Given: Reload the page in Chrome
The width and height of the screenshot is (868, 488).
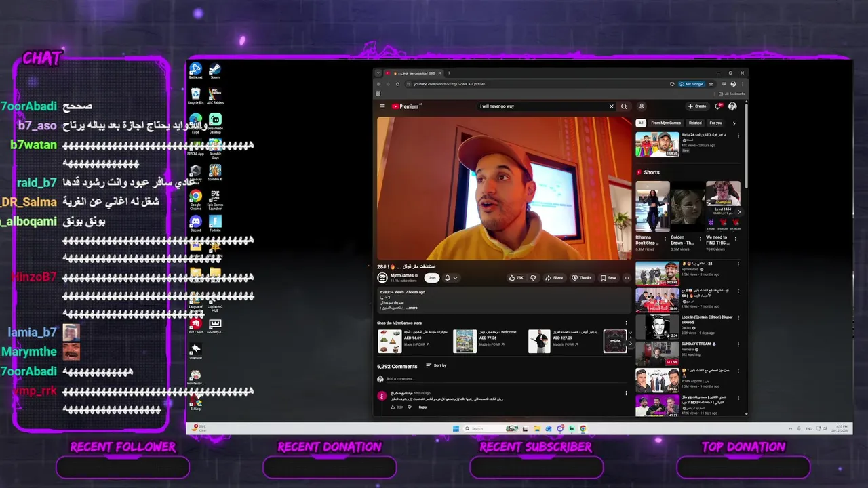Looking at the screenshot, I should point(398,84).
